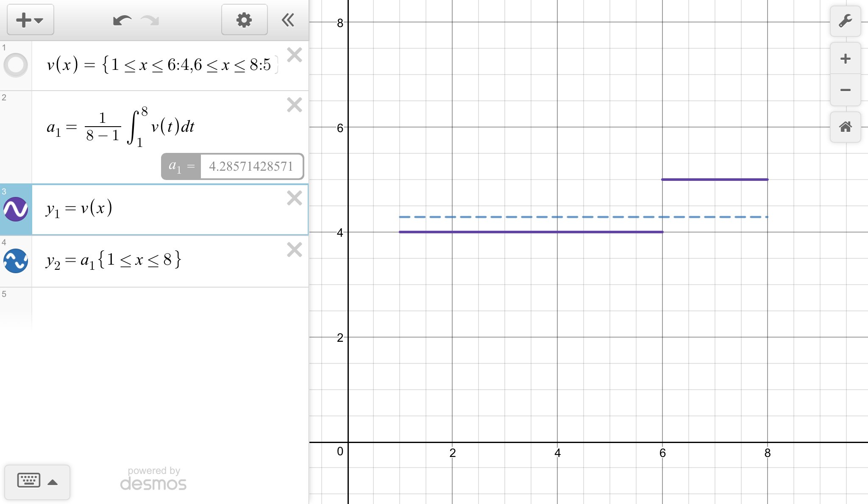Hide the blue dashed y2 line
Viewport: 868px width, 504px height.
(x=16, y=261)
